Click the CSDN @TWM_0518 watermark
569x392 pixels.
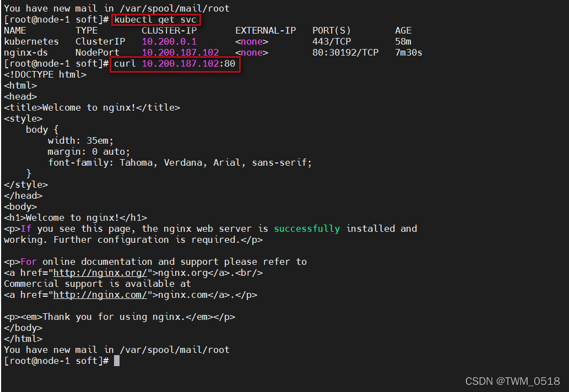click(512, 381)
